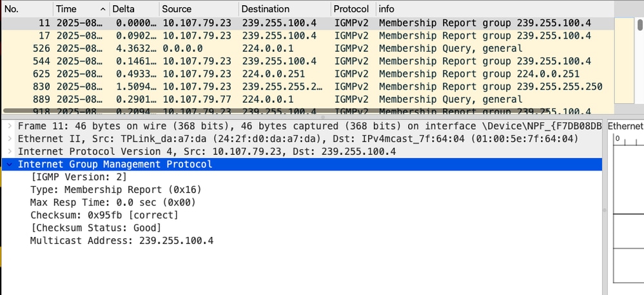The image size is (644, 295).
Task: Select packet 625 to group 224.0.0.251
Action: coord(258,74)
